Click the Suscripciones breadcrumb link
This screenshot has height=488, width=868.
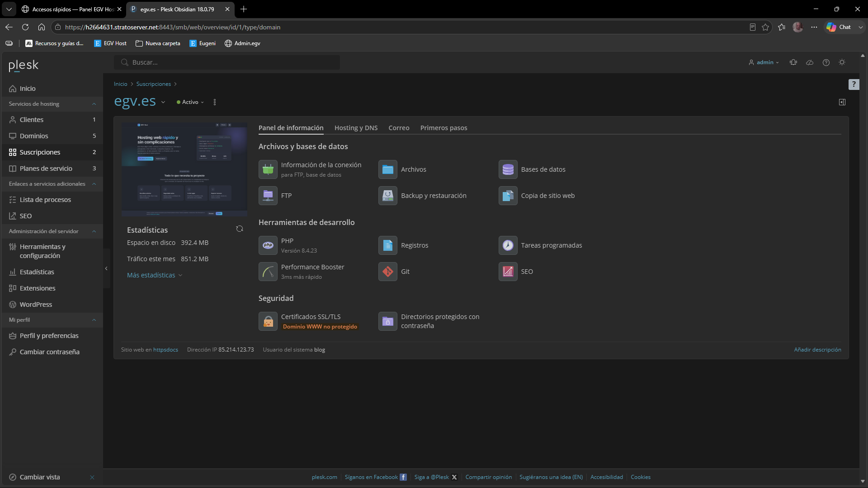pyautogui.click(x=153, y=84)
